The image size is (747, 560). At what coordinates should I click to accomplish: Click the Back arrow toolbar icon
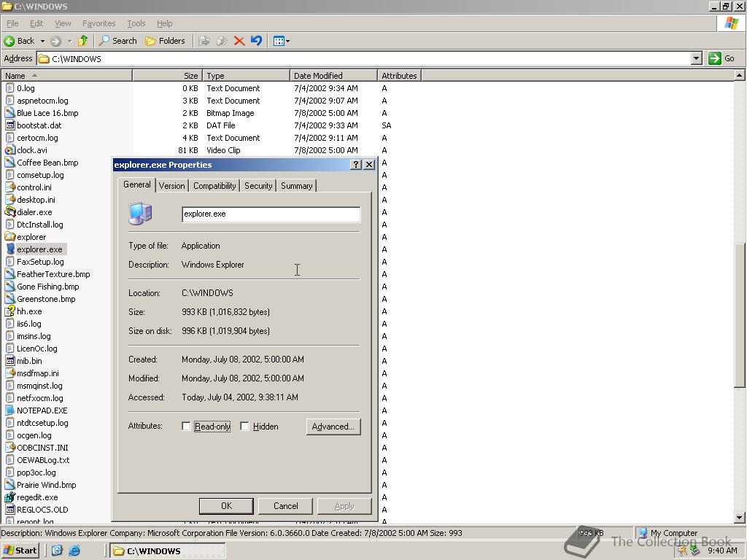[x=9, y=41]
